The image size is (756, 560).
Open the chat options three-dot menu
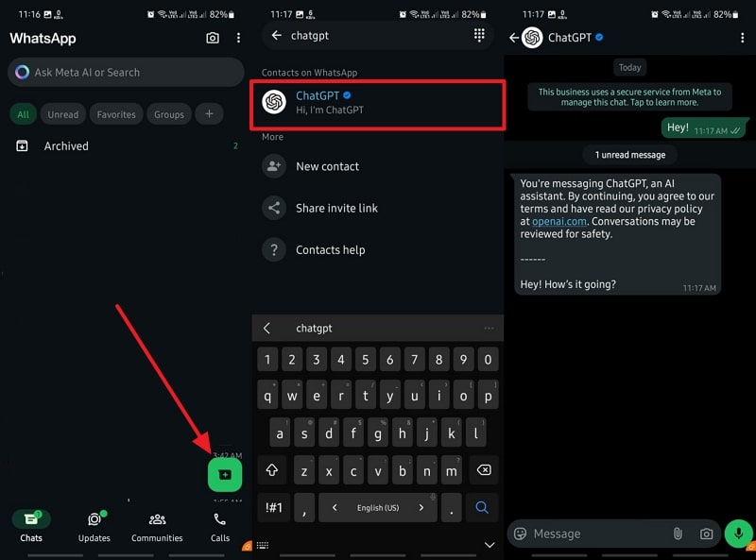click(745, 38)
